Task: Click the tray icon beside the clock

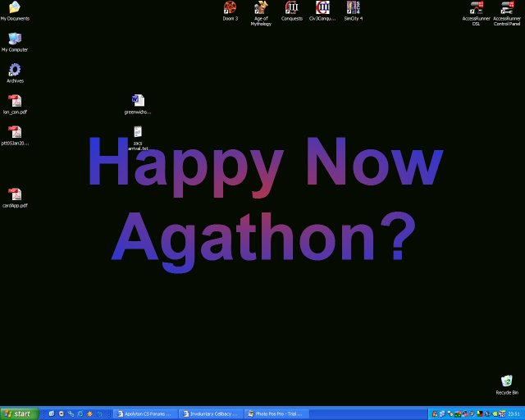Action: pos(502,414)
